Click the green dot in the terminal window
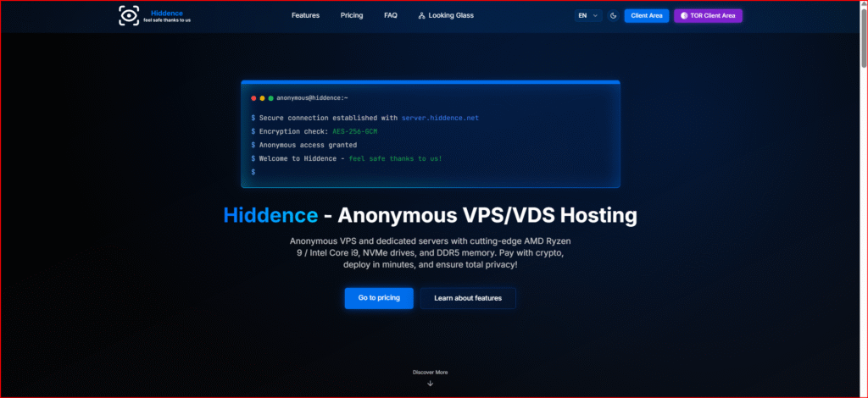Image resolution: width=868 pixels, height=398 pixels. pos(270,98)
